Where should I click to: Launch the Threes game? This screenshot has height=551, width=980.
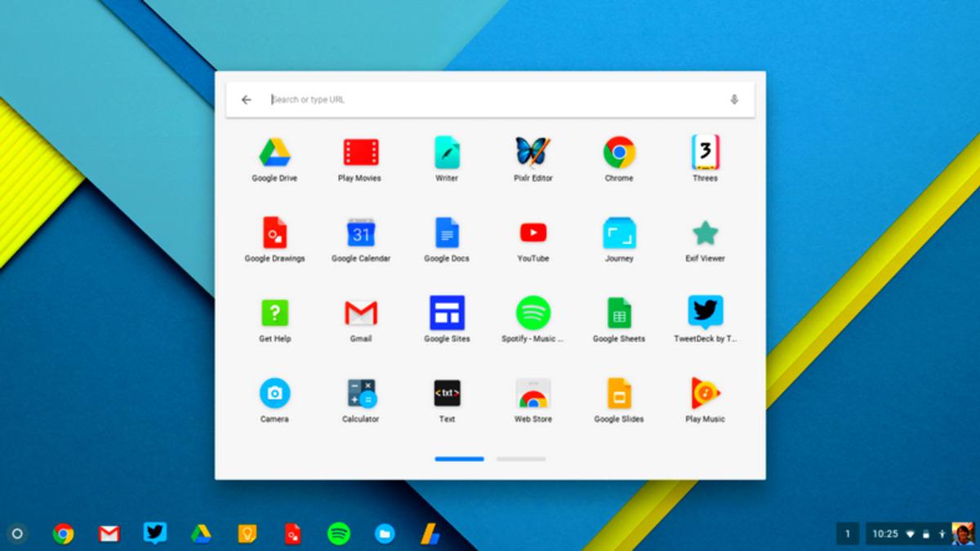(x=705, y=153)
